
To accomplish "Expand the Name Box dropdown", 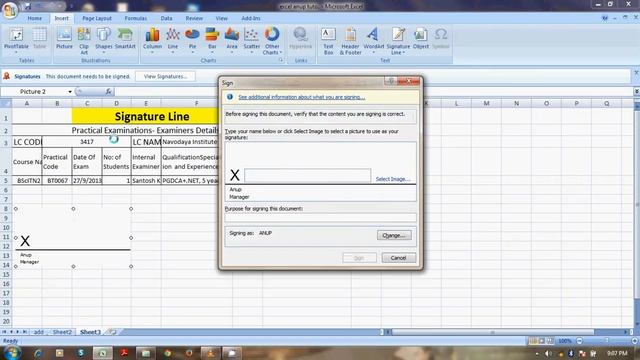I will 70,91.
